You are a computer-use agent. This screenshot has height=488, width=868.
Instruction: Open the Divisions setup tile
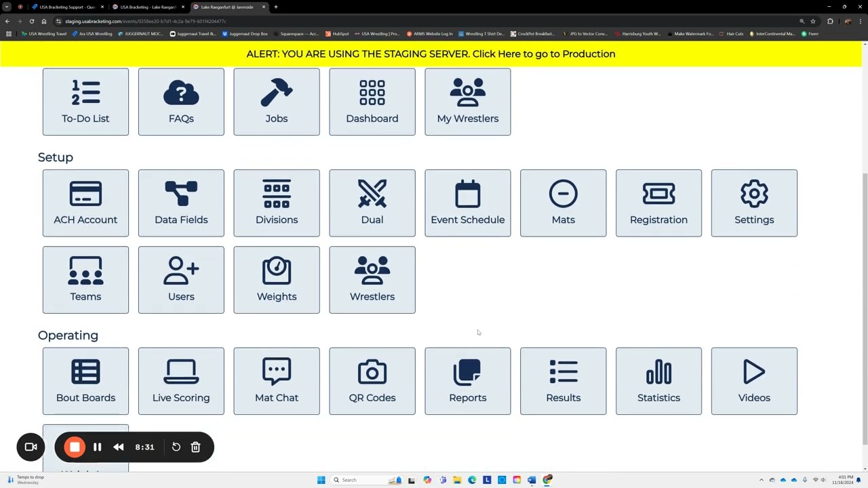click(x=277, y=203)
